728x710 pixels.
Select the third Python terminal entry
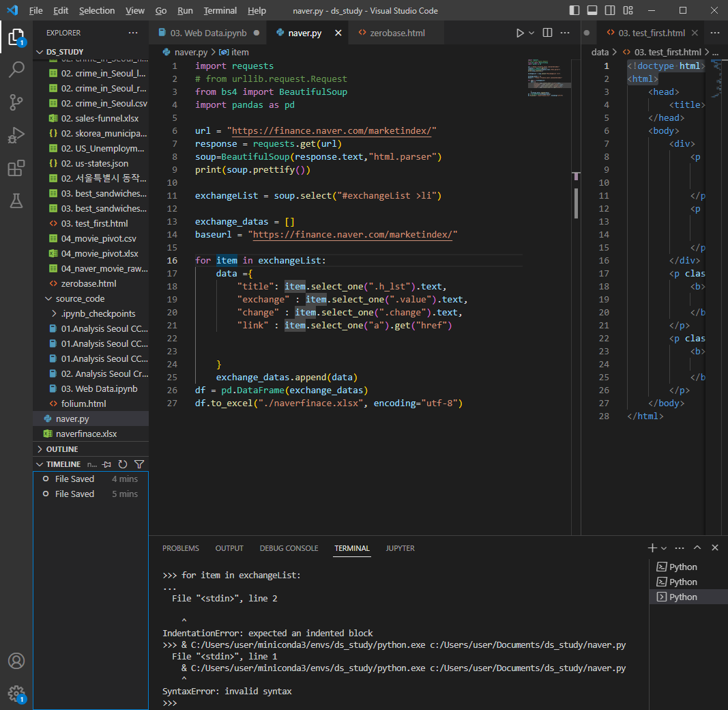pyautogui.click(x=688, y=597)
